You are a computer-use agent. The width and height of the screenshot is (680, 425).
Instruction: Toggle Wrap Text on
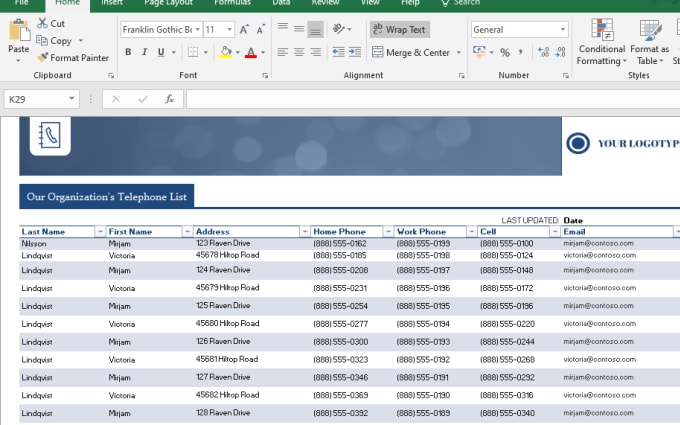pos(399,29)
